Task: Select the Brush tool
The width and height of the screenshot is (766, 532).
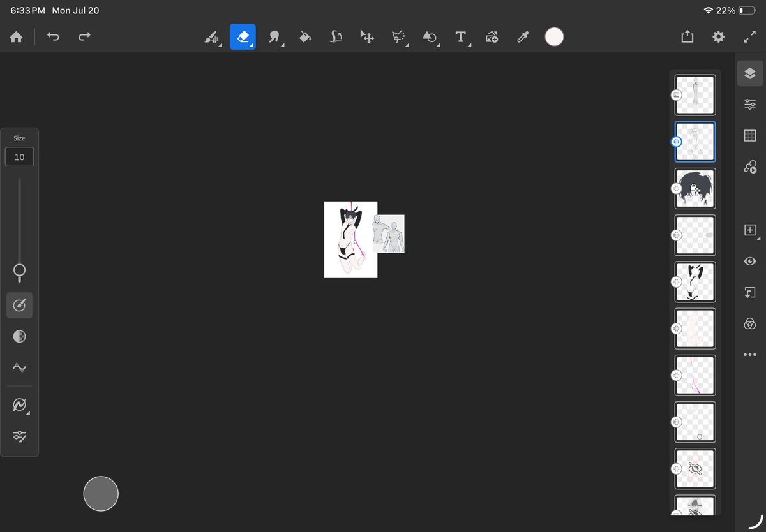Action: [211, 37]
